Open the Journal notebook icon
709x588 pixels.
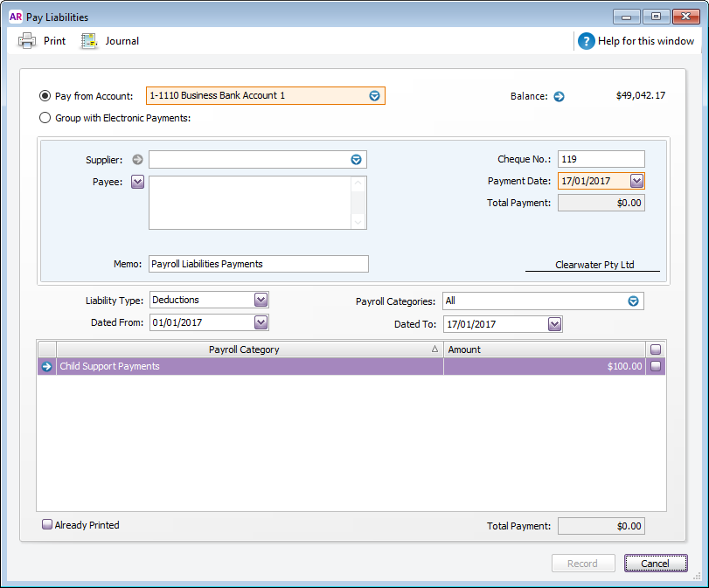(x=89, y=41)
